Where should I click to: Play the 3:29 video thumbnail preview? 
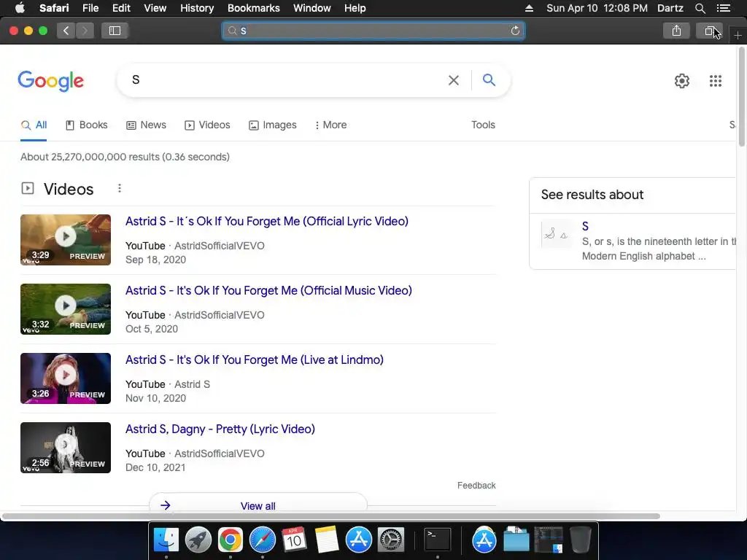click(x=66, y=240)
